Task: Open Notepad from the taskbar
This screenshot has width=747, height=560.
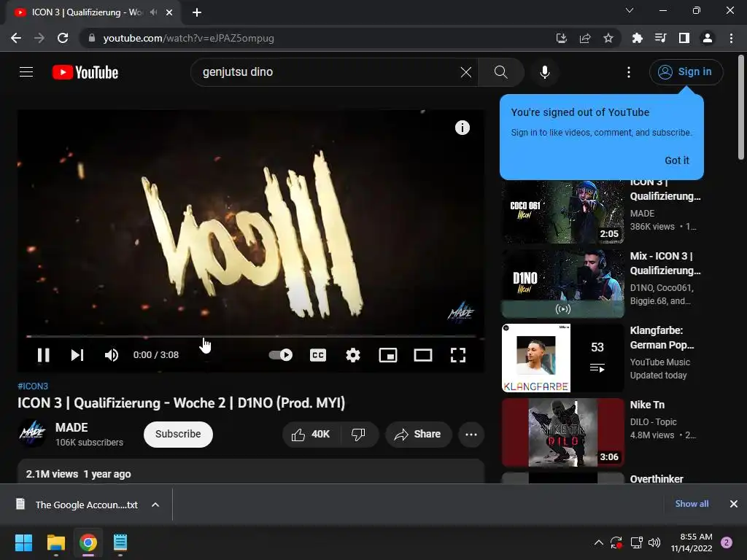Action: point(120,542)
